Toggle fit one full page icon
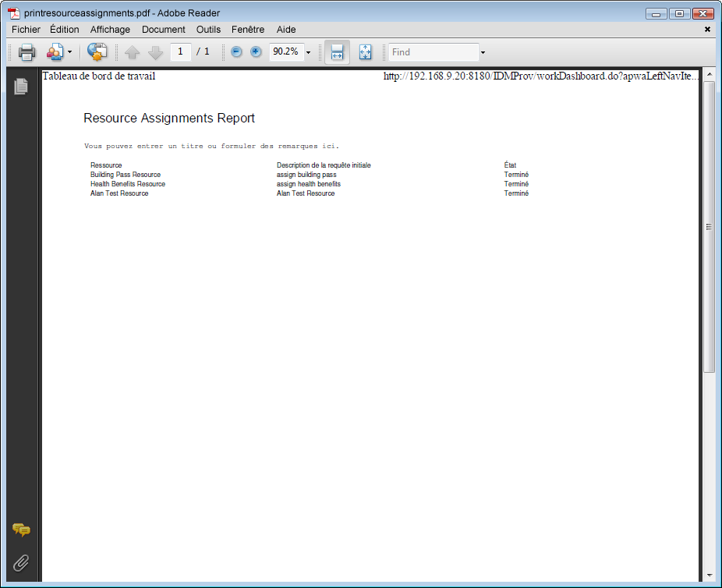This screenshot has height=588, width=722. [365, 52]
